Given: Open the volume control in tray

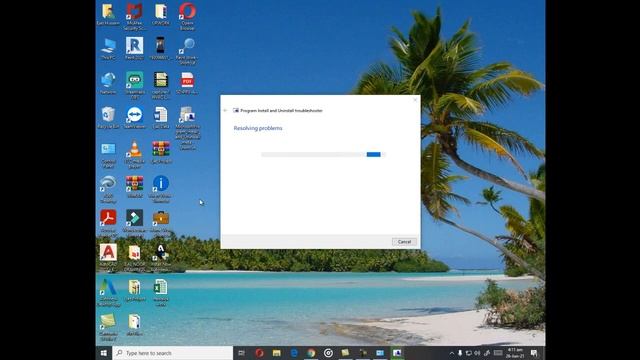Looking at the screenshot, I should coord(477,353).
